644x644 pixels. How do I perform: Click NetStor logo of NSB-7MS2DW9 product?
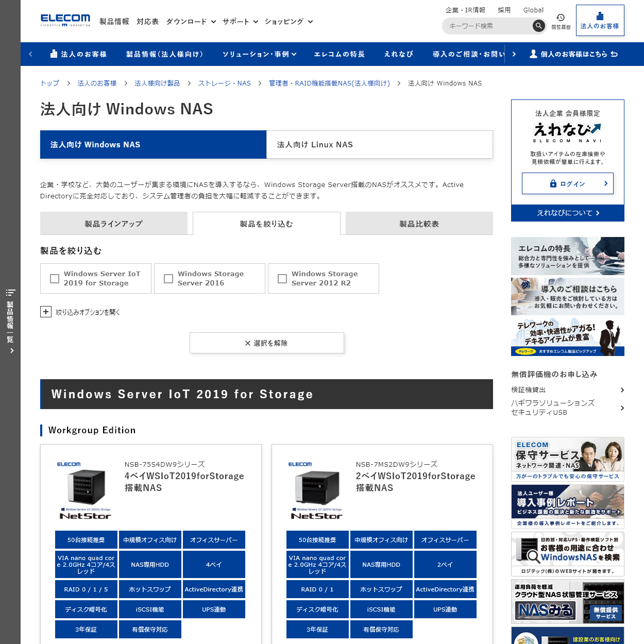coord(317,516)
